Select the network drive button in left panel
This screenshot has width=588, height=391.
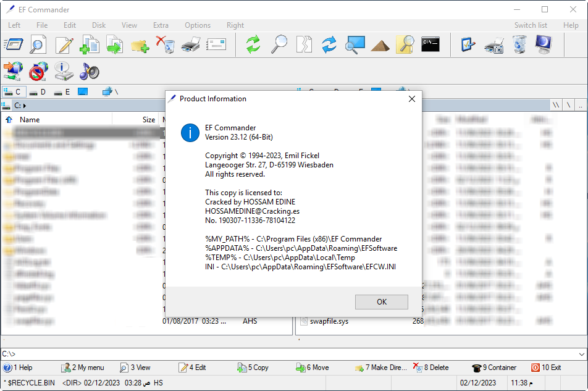(x=110, y=92)
